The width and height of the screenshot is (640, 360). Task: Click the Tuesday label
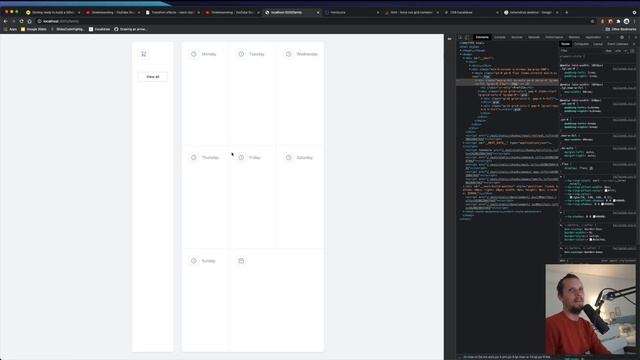(257, 54)
